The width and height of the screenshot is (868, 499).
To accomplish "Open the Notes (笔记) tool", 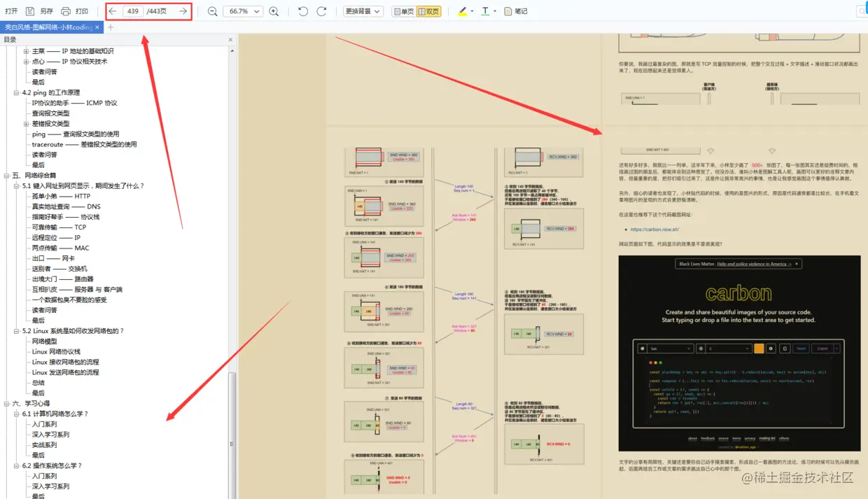I will pyautogui.click(x=516, y=11).
